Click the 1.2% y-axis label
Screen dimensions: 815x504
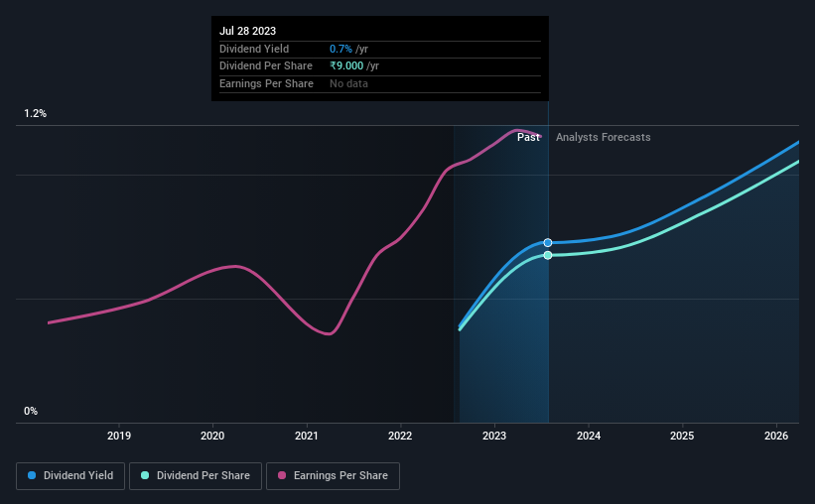coord(35,113)
